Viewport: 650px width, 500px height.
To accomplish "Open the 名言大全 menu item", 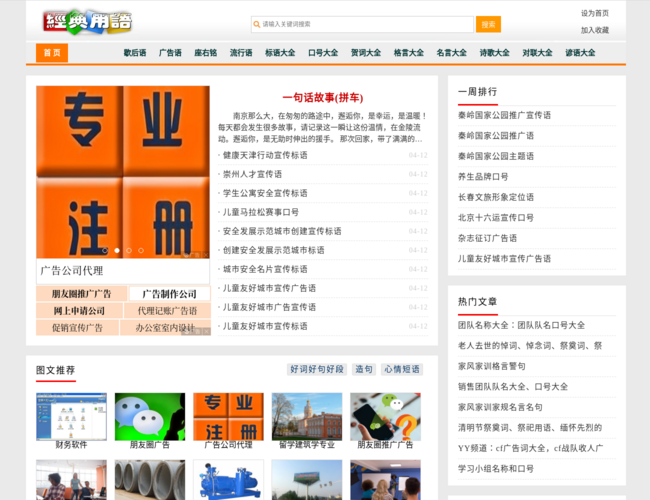I will click(x=451, y=53).
